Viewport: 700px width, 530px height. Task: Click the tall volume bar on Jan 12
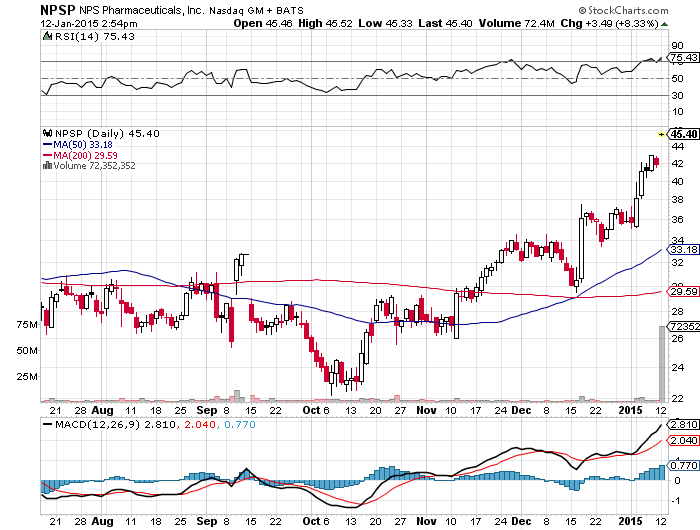point(662,363)
